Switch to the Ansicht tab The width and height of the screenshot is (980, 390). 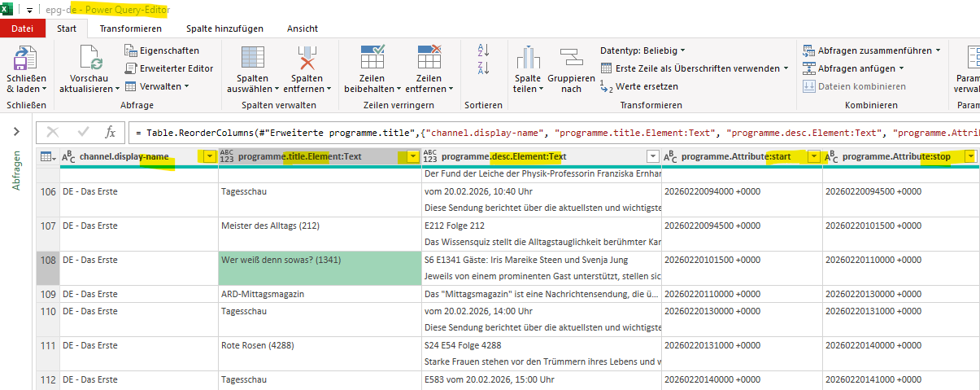[302, 28]
